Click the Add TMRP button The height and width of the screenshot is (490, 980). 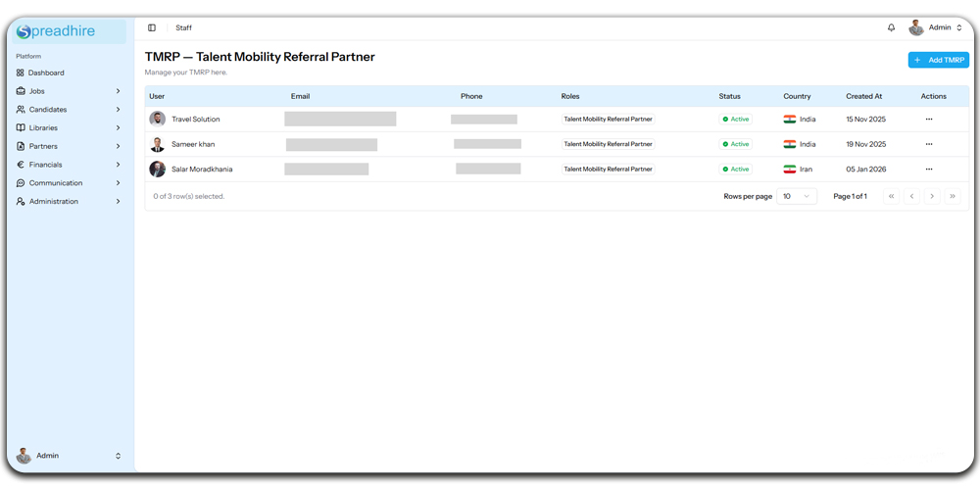point(938,60)
